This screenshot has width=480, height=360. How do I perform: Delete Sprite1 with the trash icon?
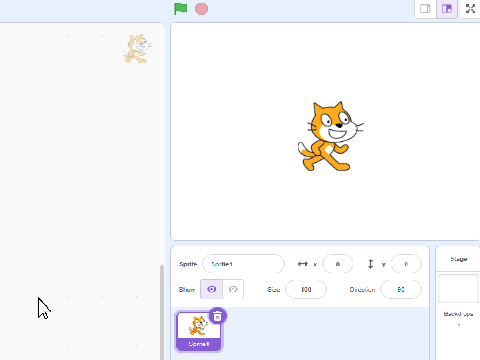point(218,316)
